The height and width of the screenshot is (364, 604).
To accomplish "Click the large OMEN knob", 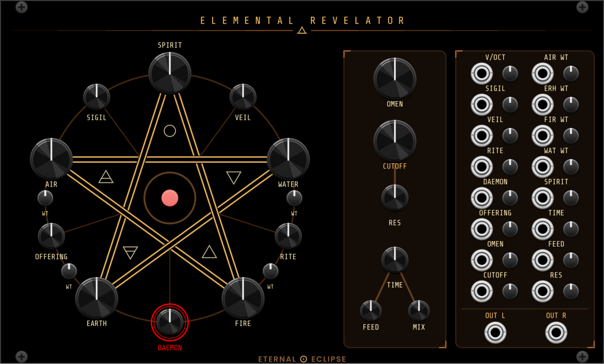I will [395, 79].
